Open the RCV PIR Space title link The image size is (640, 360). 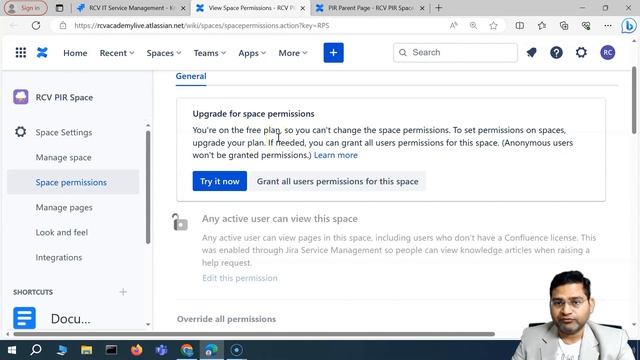[x=64, y=97]
